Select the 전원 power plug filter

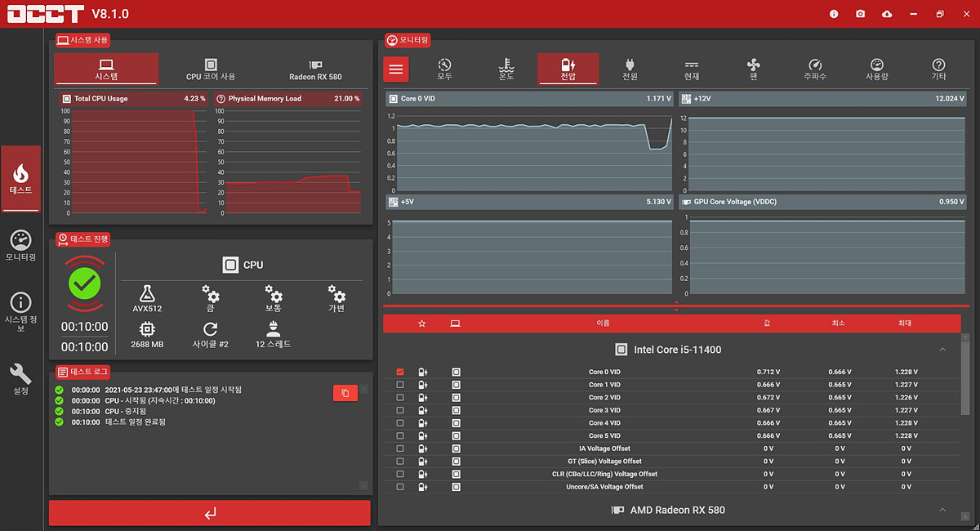click(x=630, y=69)
